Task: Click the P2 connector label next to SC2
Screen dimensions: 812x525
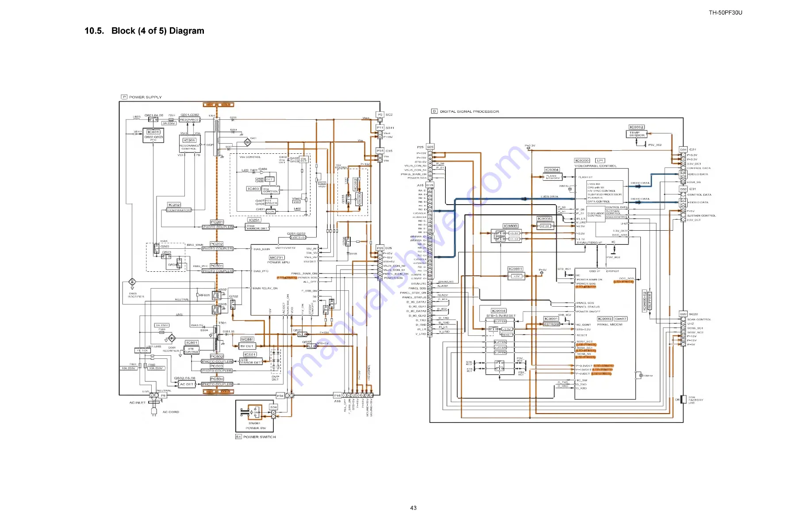Action: click(380, 114)
